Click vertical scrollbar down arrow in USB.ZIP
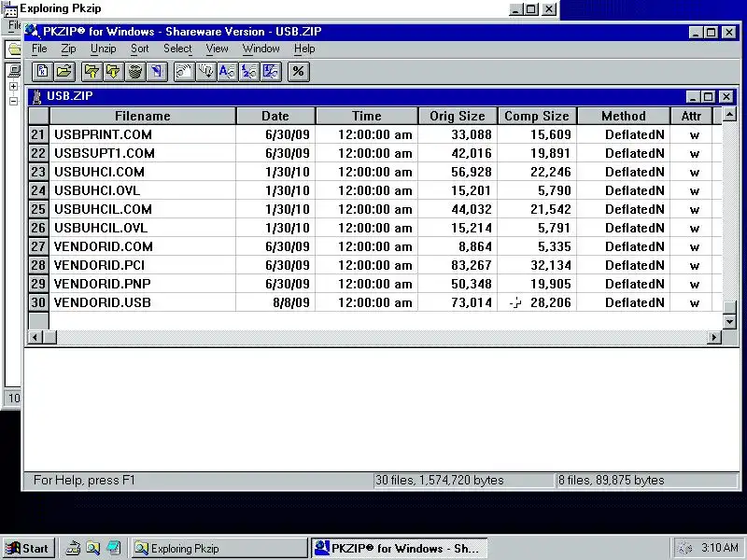This screenshot has width=747, height=560. 729,322
